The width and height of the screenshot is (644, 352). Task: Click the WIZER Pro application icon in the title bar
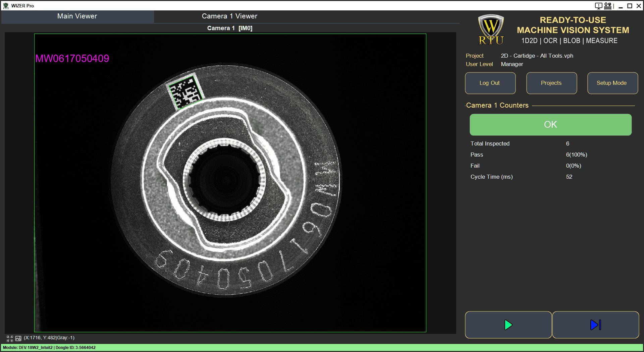coord(6,6)
